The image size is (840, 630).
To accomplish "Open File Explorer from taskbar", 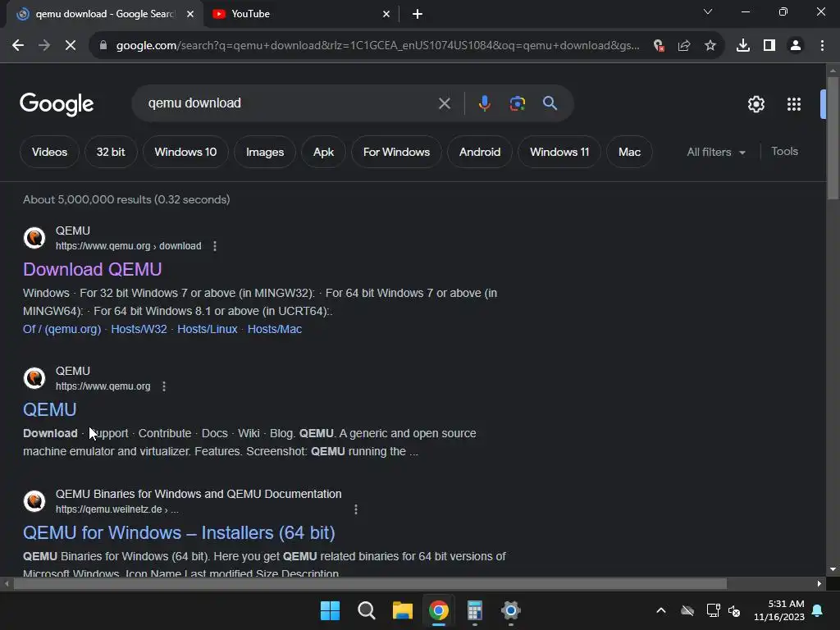I will pos(402,610).
